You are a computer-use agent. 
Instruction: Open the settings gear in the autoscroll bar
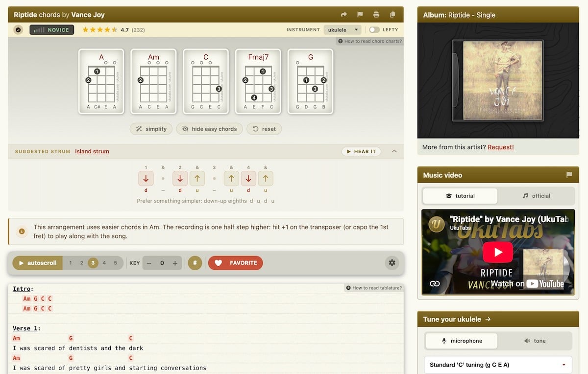392,263
